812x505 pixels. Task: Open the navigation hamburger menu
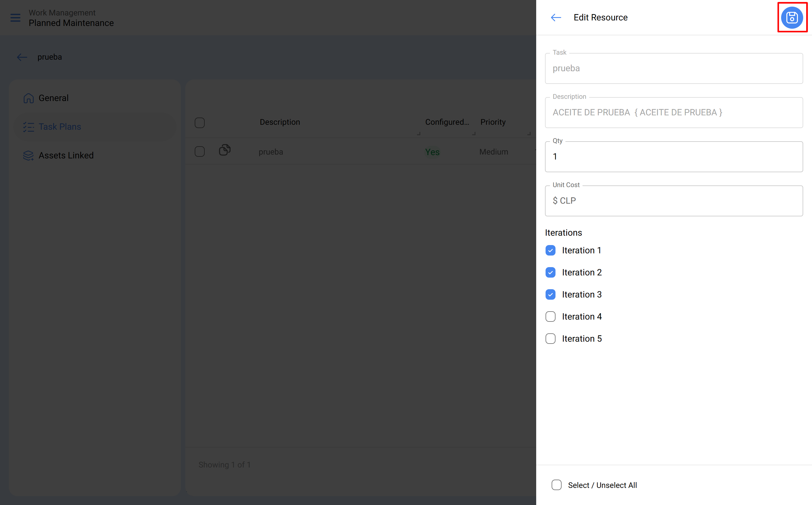click(15, 18)
